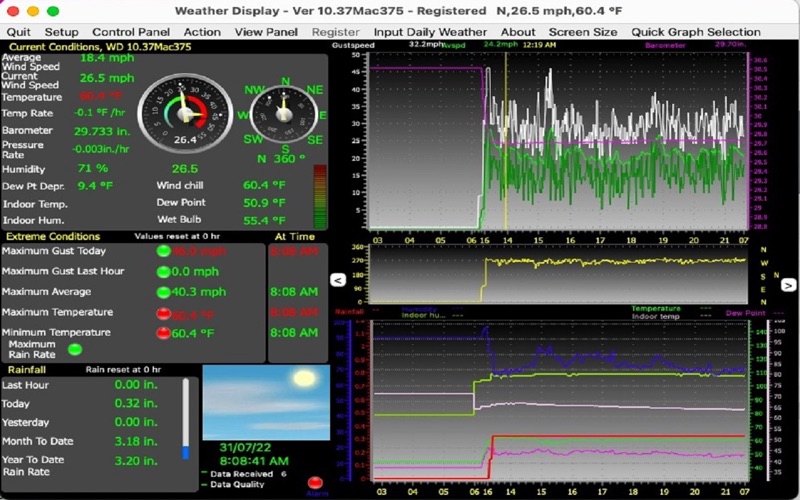Click the Dew Point value 50.9 °F

(264, 203)
